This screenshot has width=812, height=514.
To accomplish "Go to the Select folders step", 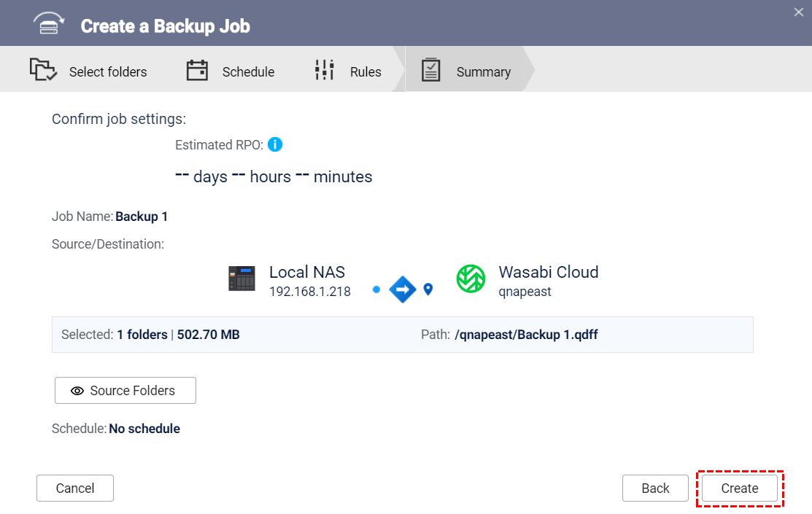I will coord(108,72).
